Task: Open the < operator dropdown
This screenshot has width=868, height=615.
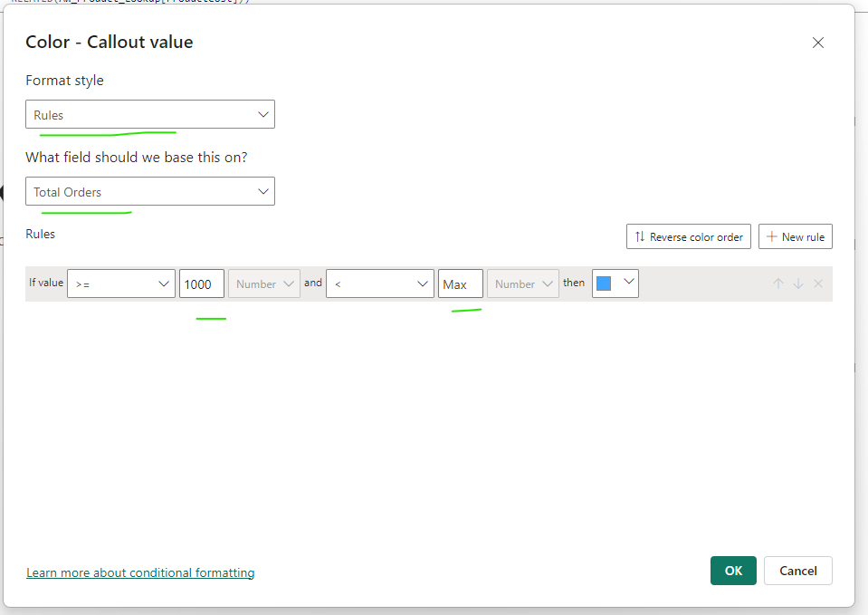Action: pyautogui.click(x=380, y=283)
